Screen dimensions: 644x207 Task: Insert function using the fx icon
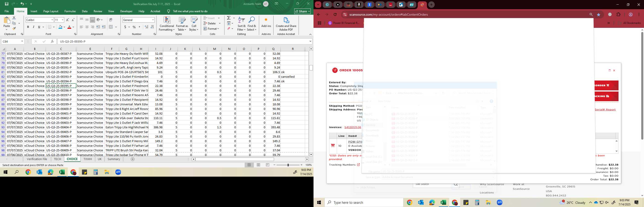[x=52, y=41]
